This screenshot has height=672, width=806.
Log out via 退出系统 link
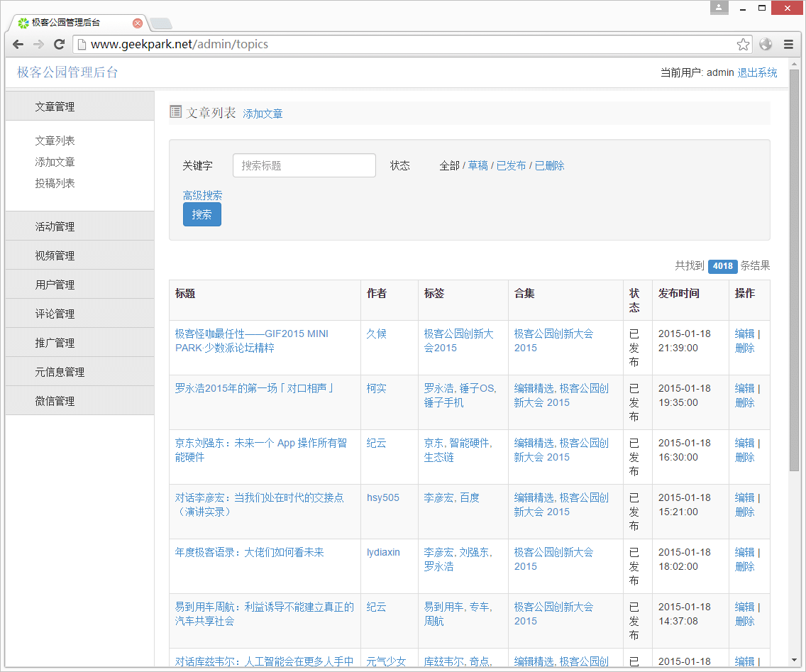click(x=757, y=73)
